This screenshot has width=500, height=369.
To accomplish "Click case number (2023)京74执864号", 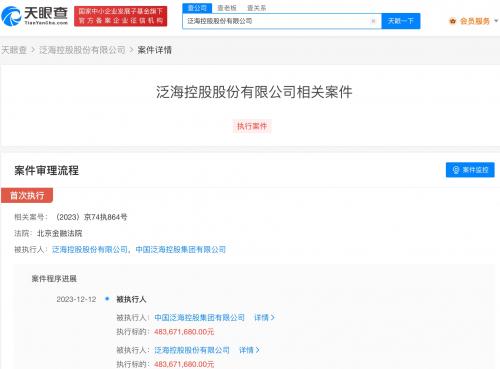I will [91, 217].
